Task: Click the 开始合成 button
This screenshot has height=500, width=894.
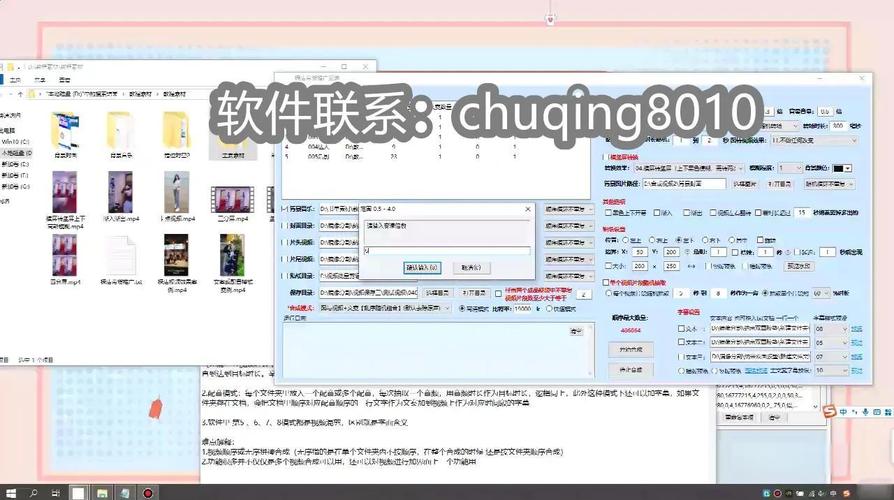Action: click(631, 349)
